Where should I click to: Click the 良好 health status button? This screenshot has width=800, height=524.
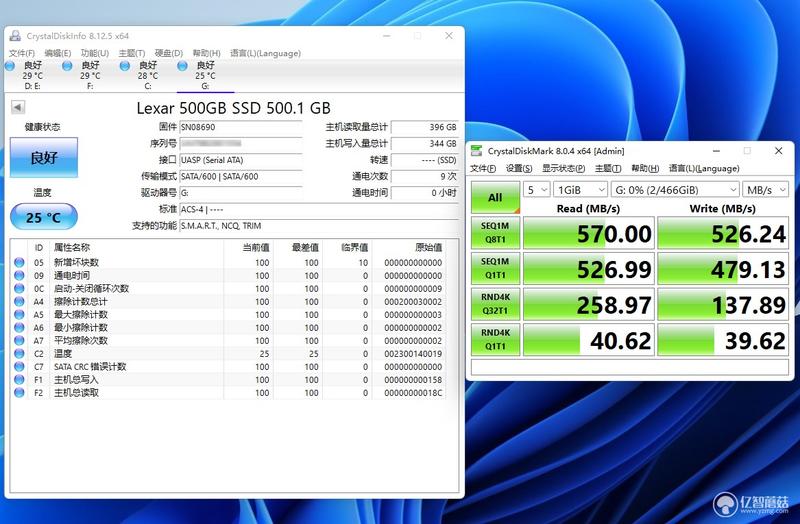click(44, 157)
